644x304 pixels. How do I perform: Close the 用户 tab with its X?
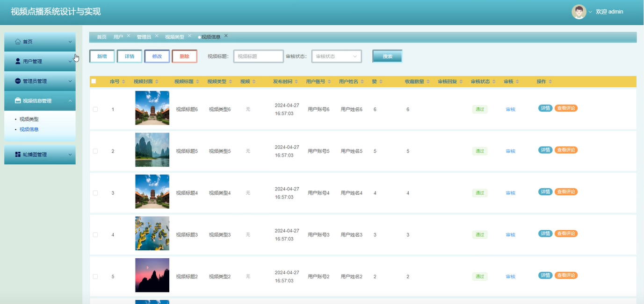point(129,35)
